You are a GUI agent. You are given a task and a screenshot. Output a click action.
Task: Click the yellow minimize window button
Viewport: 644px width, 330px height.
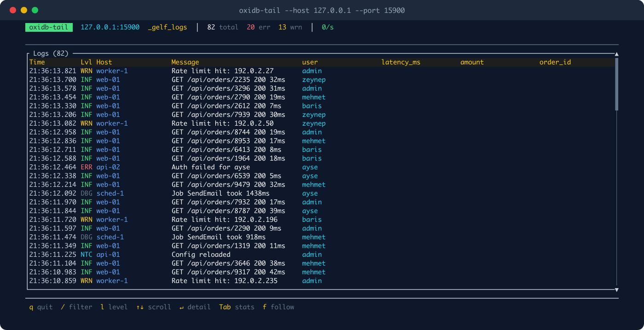pos(24,10)
